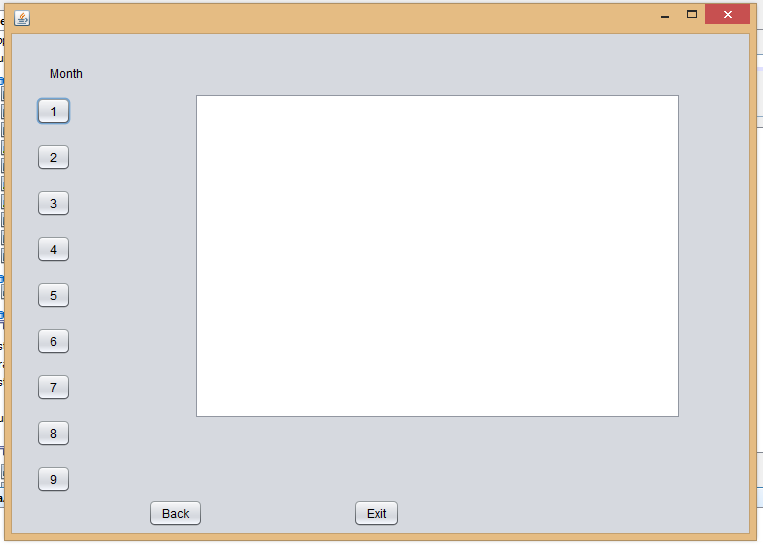Click the Java coffee cup window icon
Image resolution: width=763 pixels, height=549 pixels.
pyautogui.click(x=22, y=18)
